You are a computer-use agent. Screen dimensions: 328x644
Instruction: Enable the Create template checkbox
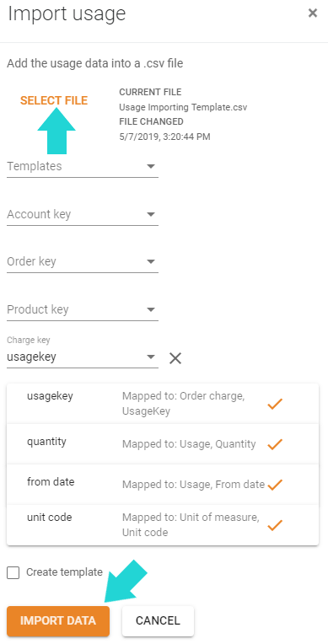tap(13, 572)
